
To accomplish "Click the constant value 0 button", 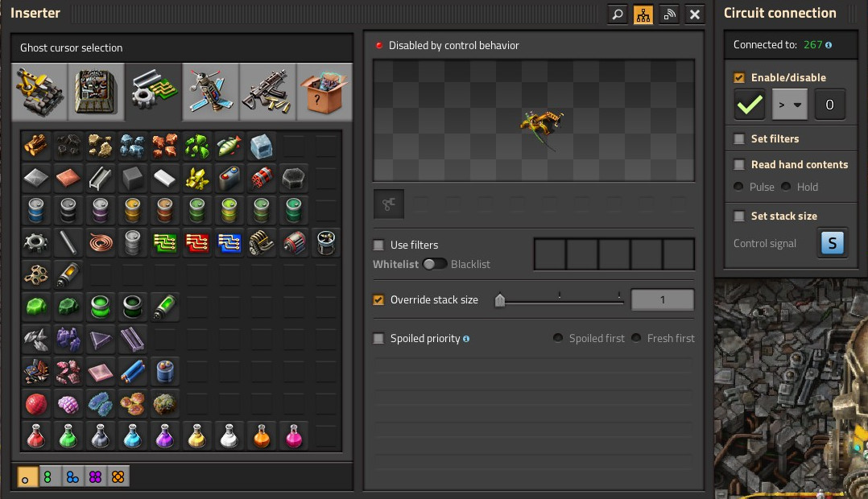I will pyautogui.click(x=829, y=105).
